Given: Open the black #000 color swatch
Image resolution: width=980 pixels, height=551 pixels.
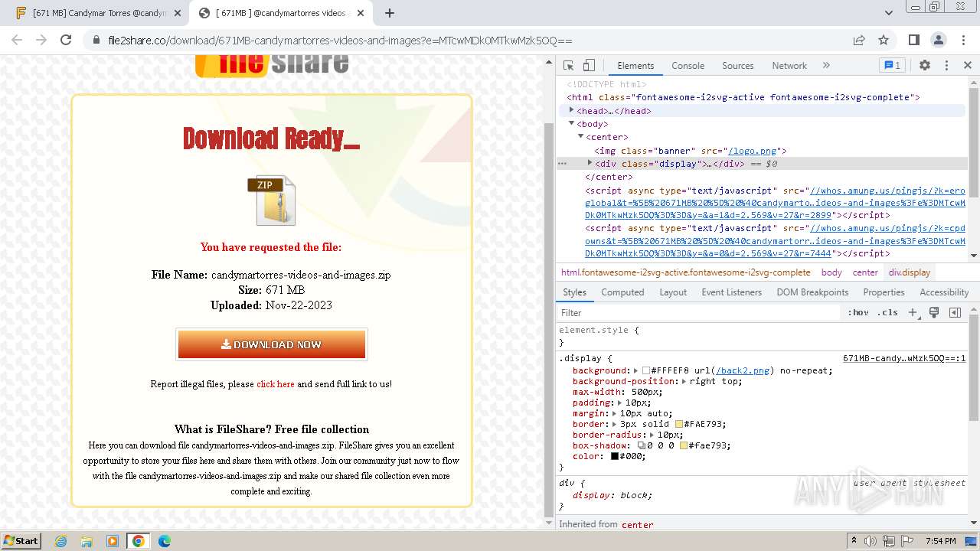Looking at the screenshot, I should pos(614,456).
